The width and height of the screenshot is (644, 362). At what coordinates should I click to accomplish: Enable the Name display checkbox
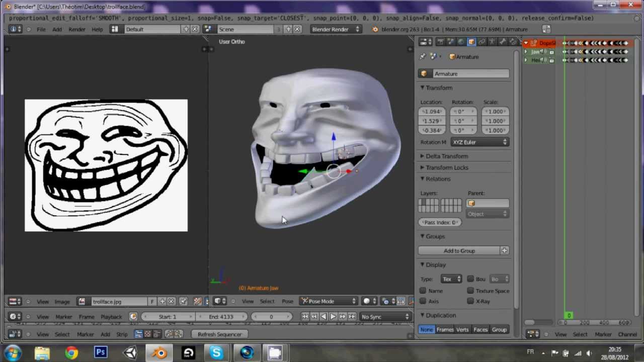click(423, 291)
